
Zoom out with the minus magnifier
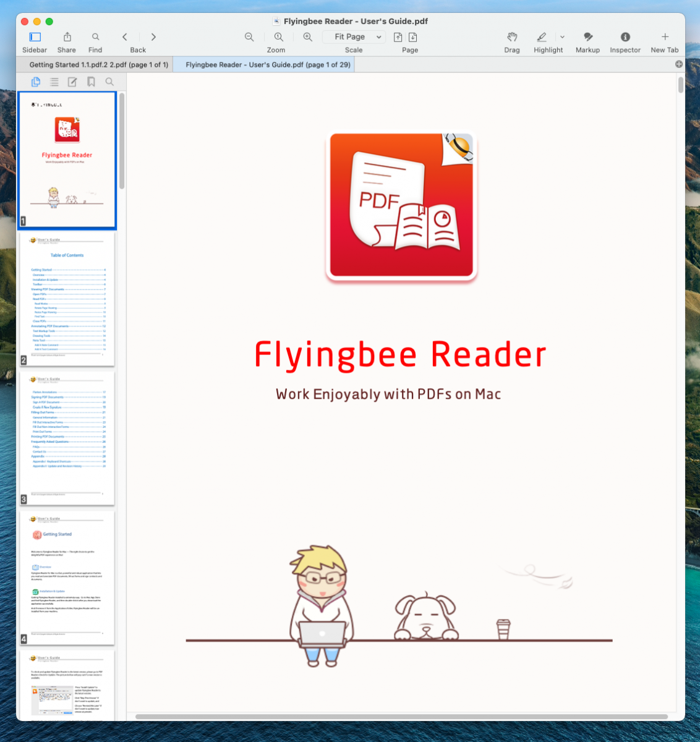(249, 37)
